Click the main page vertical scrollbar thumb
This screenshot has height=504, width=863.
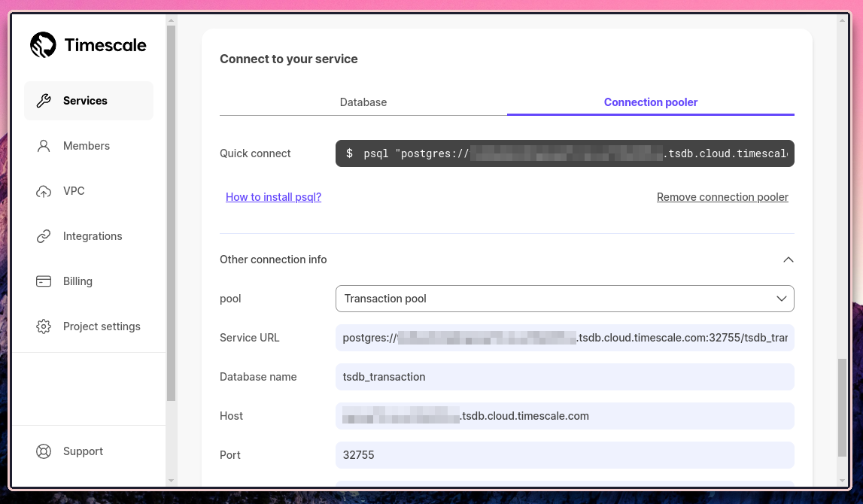click(842, 408)
